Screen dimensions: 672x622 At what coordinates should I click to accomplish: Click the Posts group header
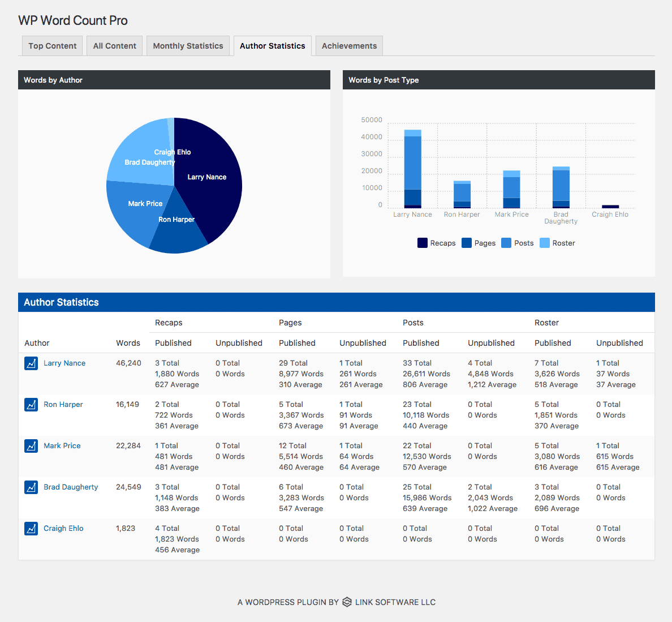[413, 323]
